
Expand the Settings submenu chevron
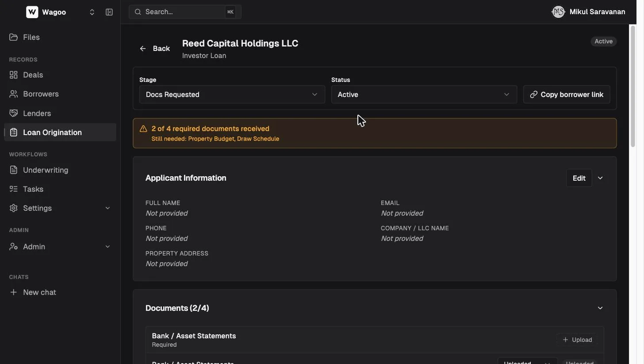(107, 208)
